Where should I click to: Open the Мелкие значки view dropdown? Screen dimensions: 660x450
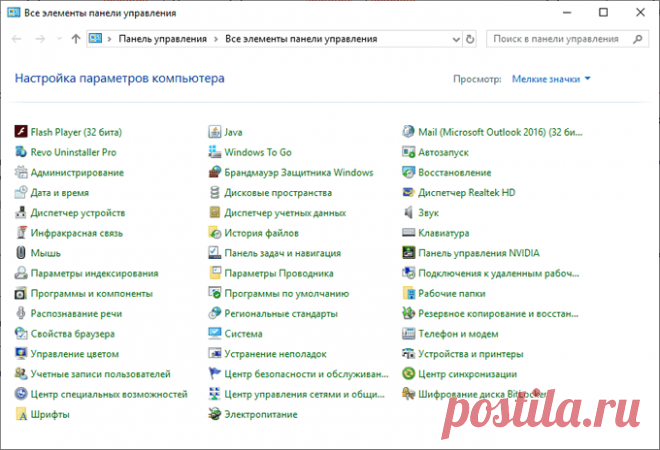[551, 79]
